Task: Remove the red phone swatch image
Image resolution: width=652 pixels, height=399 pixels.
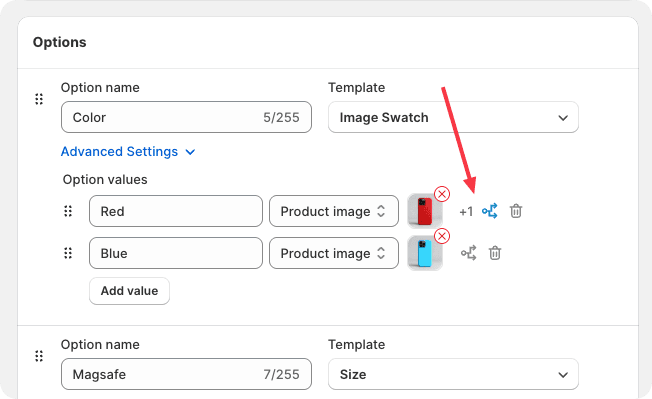Action: point(442,194)
